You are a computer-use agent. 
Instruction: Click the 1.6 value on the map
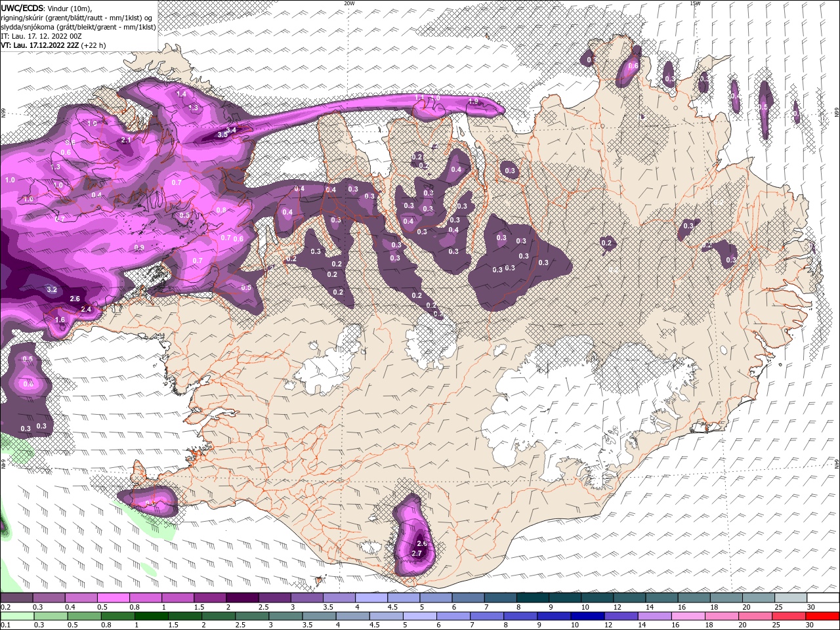[60, 320]
